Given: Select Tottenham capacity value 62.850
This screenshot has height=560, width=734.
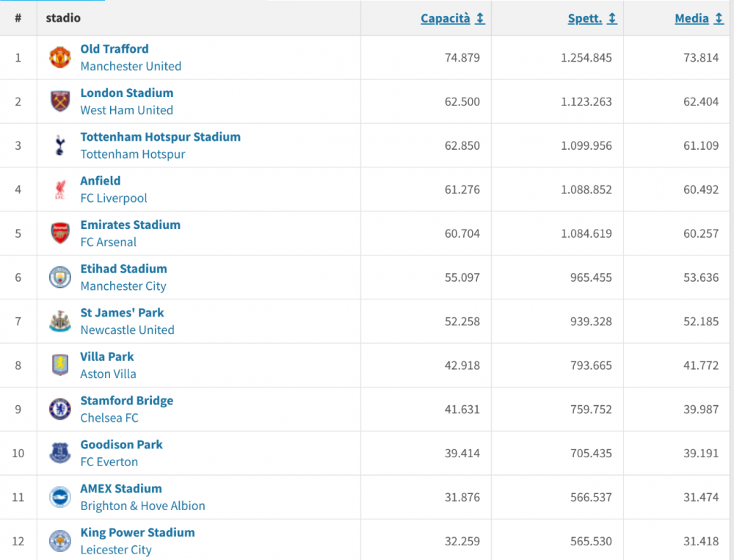Looking at the screenshot, I should pyautogui.click(x=462, y=145).
